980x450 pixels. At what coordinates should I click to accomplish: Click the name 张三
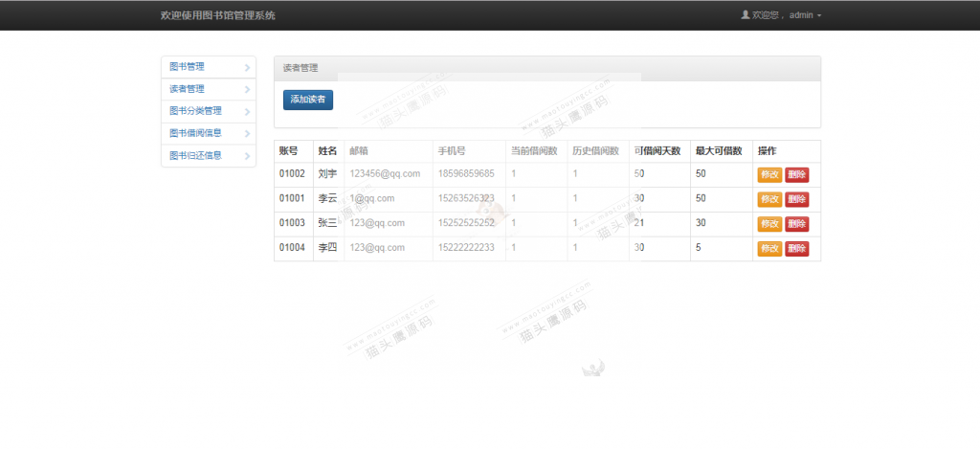[x=327, y=222]
